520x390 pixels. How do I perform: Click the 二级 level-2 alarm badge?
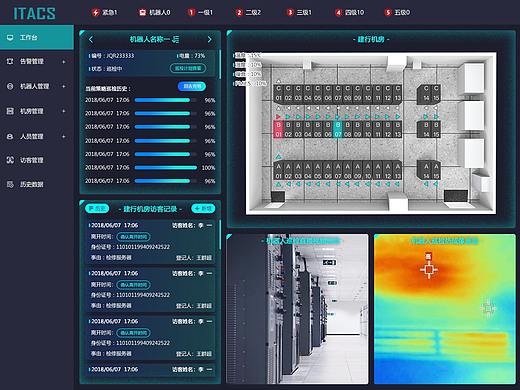239,12
